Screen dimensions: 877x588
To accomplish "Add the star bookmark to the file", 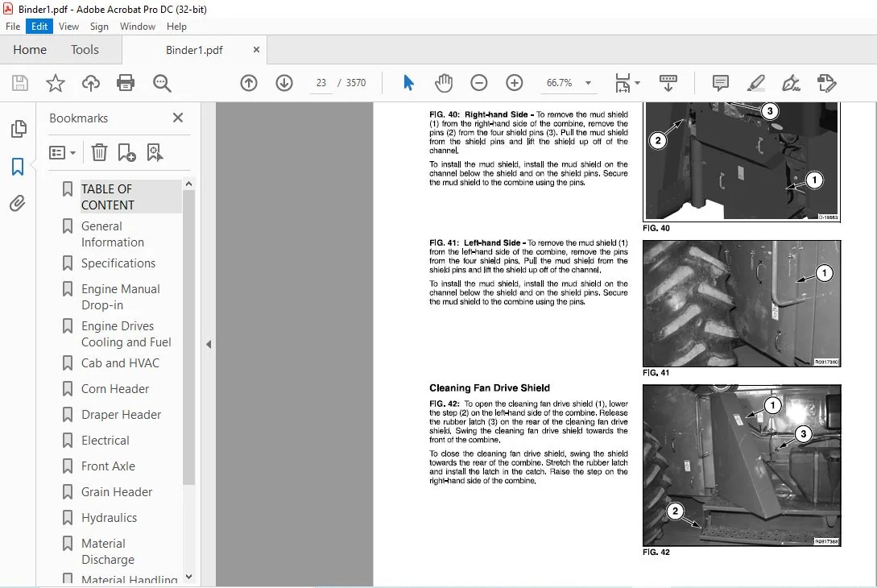I will pyautogui.click(x=56, y=83).
